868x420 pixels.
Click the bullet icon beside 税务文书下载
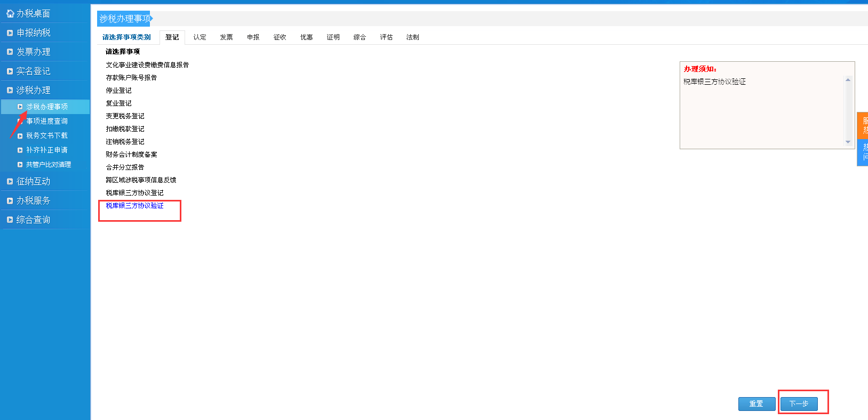(x=20, y=136)
